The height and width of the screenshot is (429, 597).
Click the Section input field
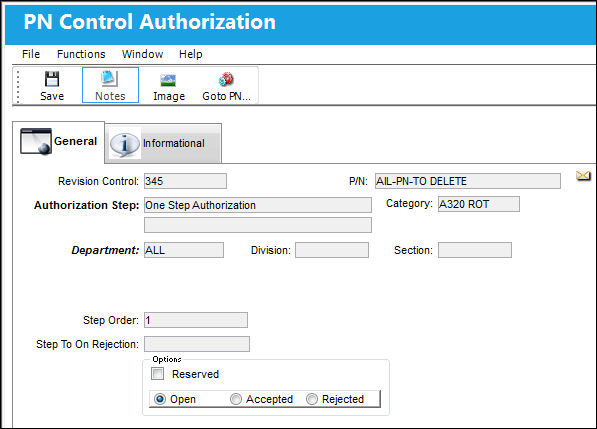coord(475,250)
